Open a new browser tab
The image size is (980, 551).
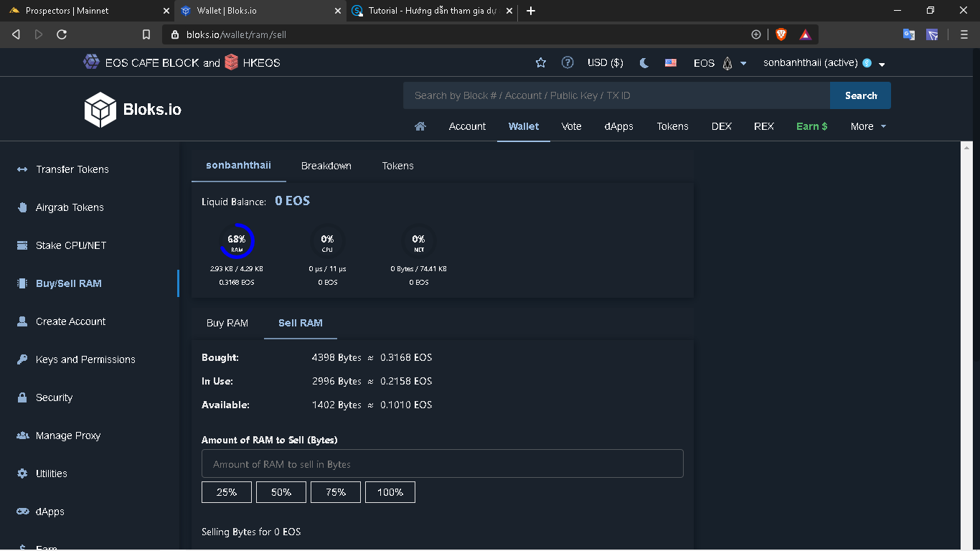[531, 11]
